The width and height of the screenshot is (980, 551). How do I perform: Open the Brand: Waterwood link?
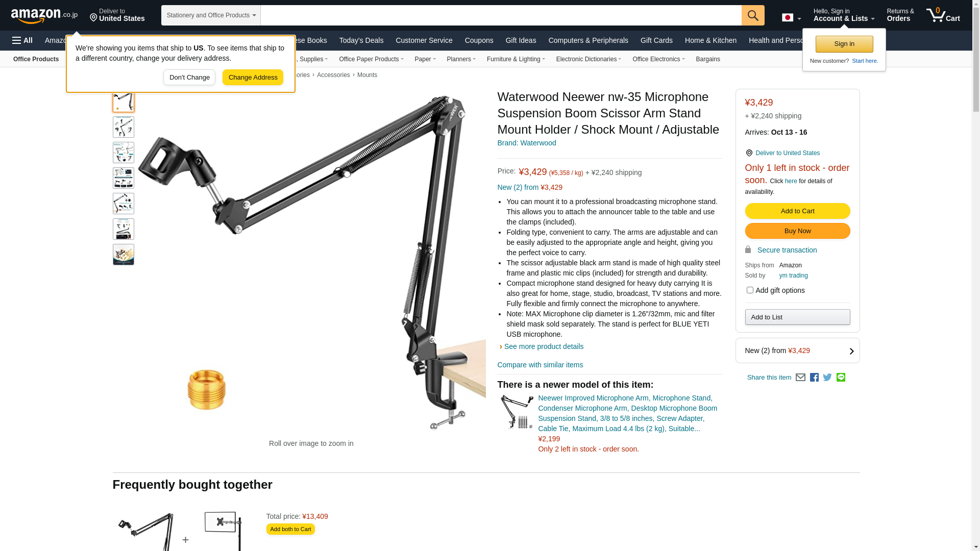(x=526, y=143)
